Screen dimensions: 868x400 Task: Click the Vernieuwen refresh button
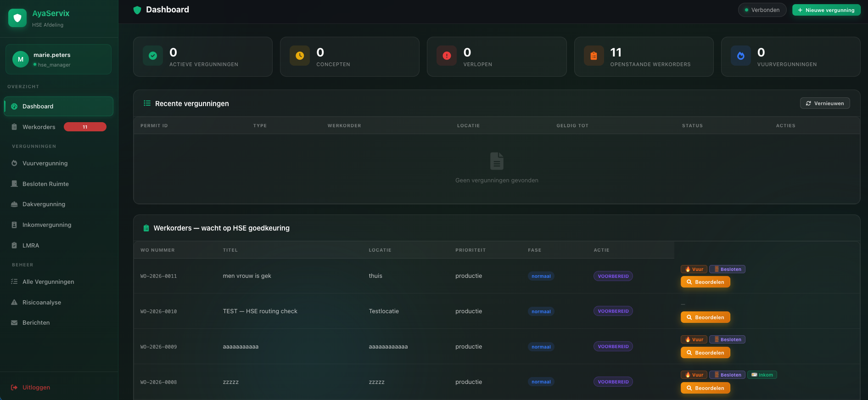[825, 103]
